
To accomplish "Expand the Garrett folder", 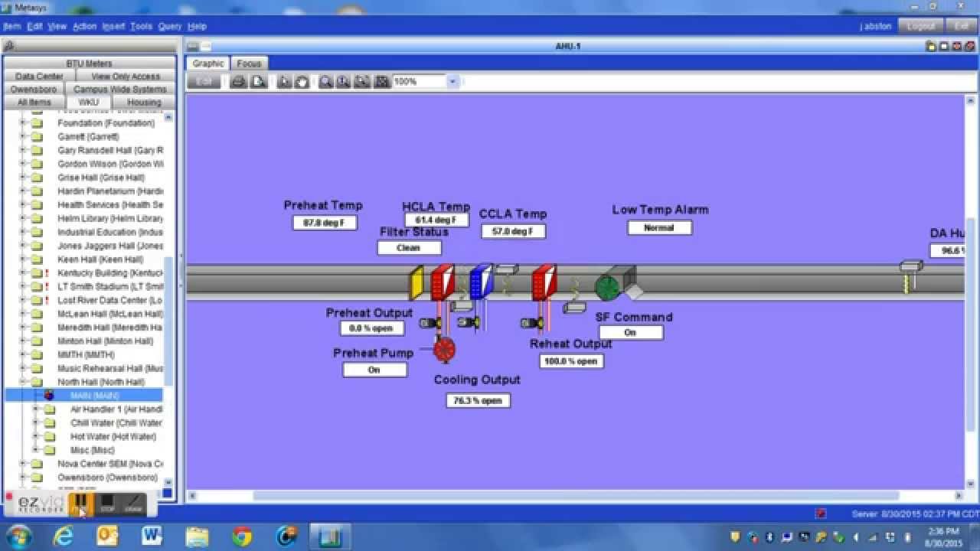I will click(x=22, y=136).
